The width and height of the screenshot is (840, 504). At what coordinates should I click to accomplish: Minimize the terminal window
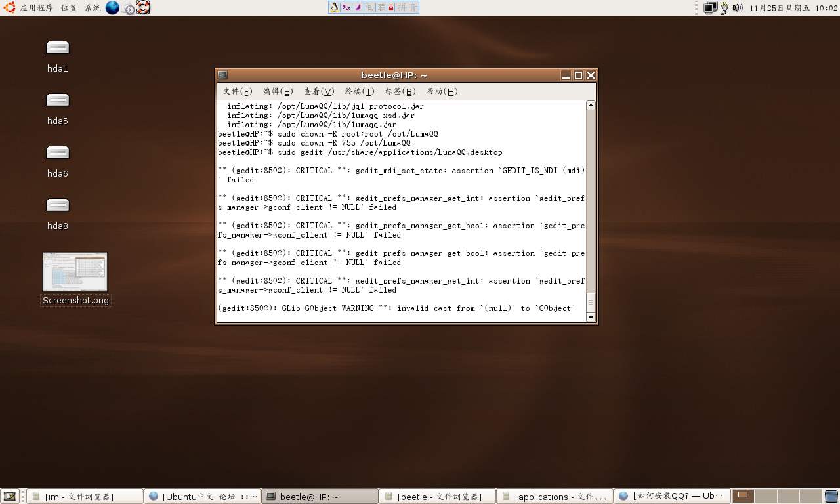click(566, 75)
